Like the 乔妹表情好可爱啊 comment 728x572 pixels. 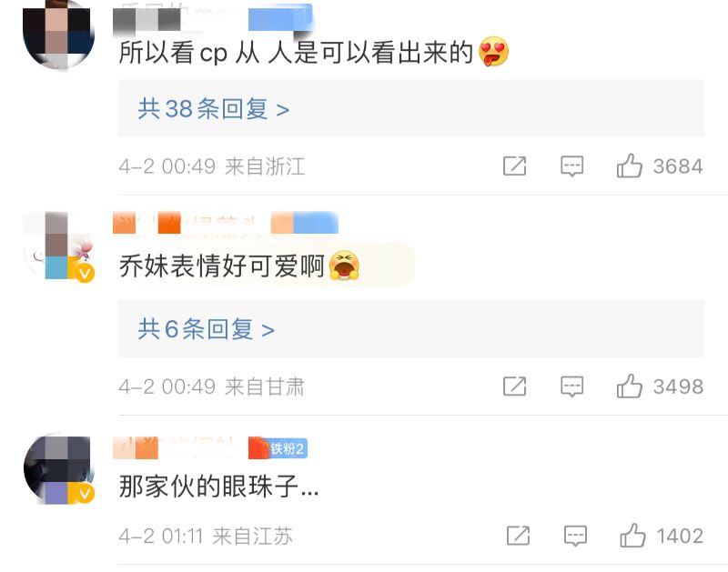629,386
